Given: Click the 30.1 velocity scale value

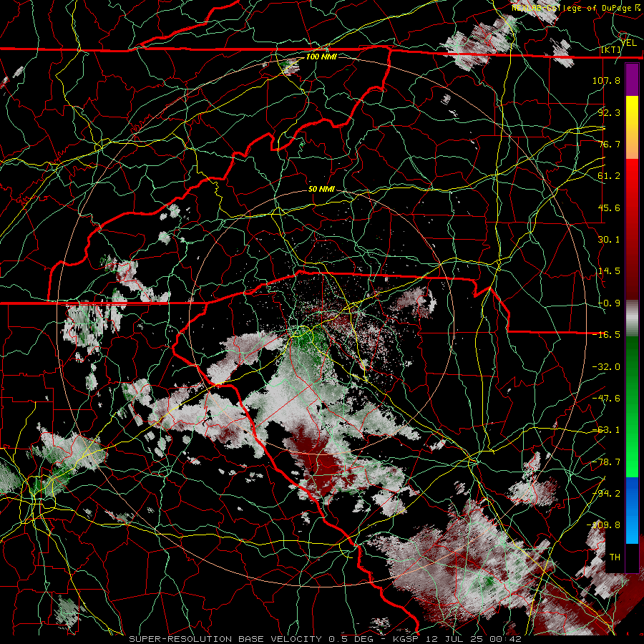Looking at the screenshot, I should [x=609, y=240].
